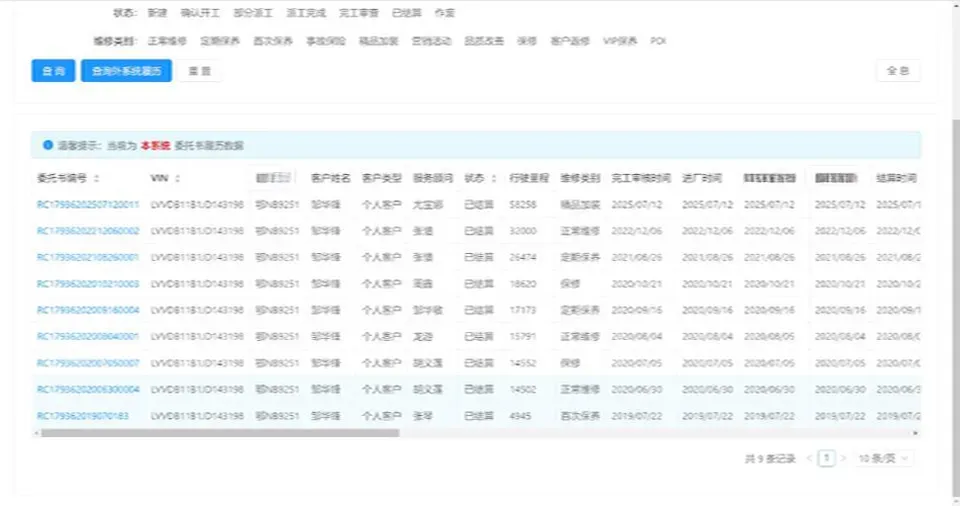
Task: Click mileage cell 14502
Action: (x=523, y=389)
